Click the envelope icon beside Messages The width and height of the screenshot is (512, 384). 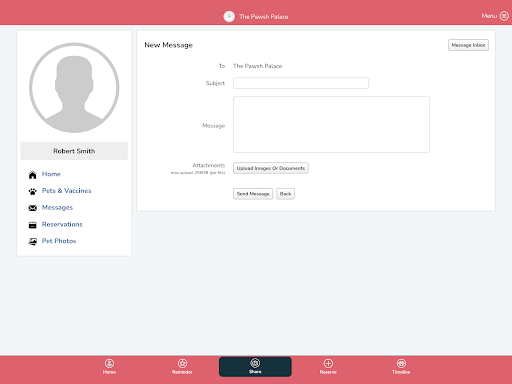coord(33,208)
